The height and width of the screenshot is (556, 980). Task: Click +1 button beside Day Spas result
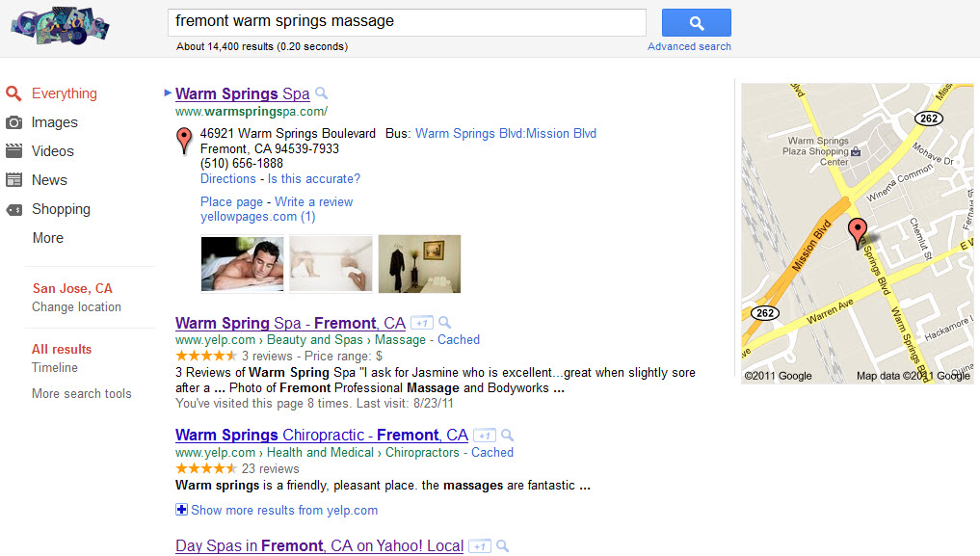click(480, 546)
